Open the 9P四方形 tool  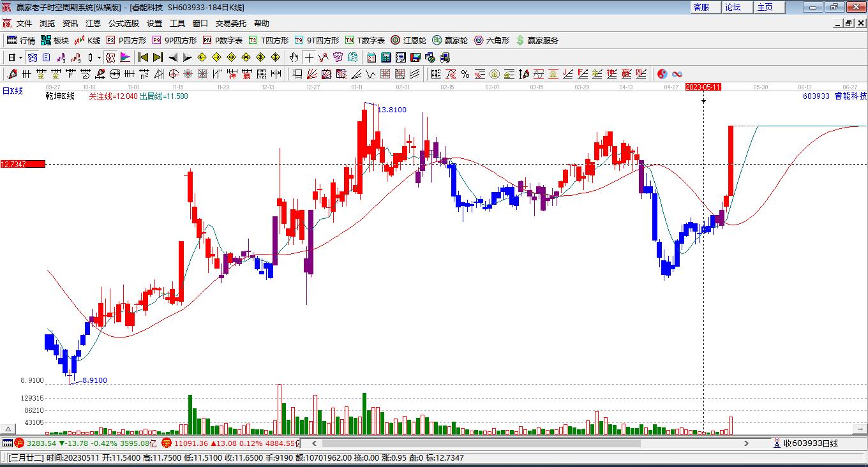174,40
